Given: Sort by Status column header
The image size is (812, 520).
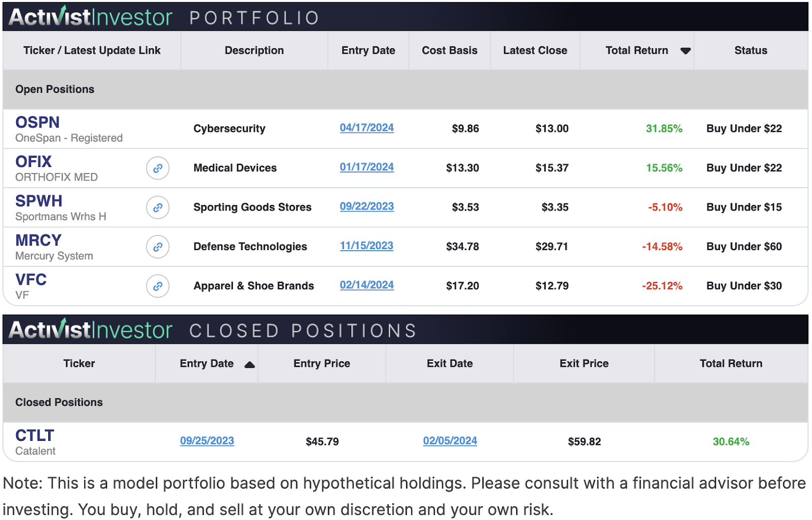Looking at the screenshot, I should point(751,50).
